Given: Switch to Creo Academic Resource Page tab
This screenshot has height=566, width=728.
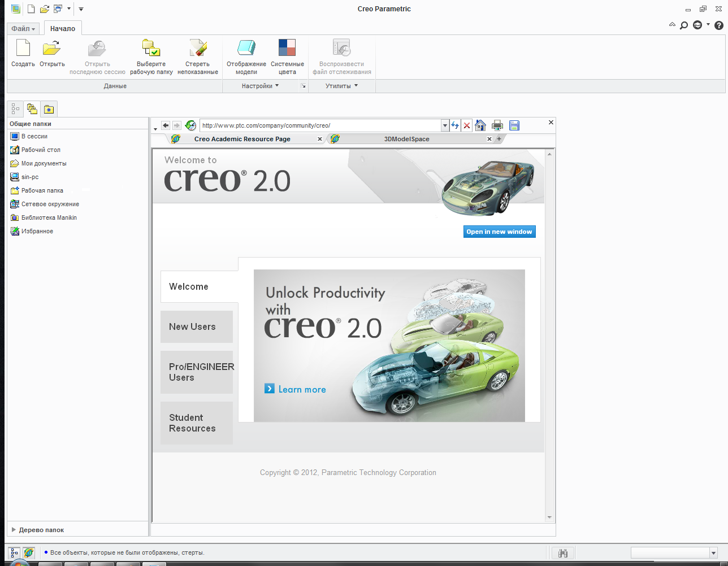Looking at the screenshot, I should coord(242,139).
